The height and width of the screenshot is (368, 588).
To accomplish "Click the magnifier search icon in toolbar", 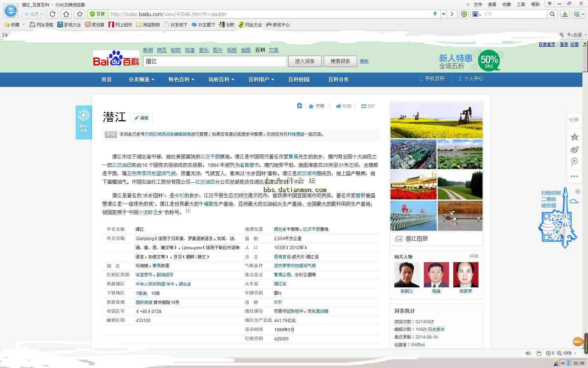I will tap(552, 14).
